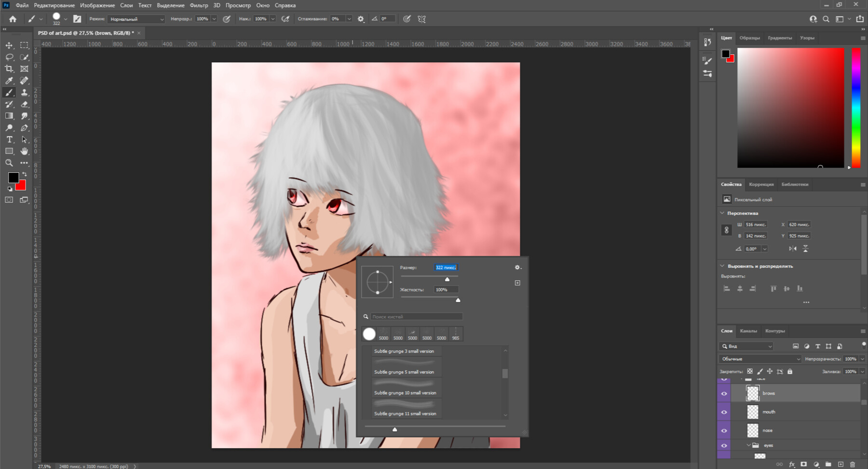The width and height of the screenshot is (868, 469).
Task: Toggle lock transparent pixels
Action: [x=750, y=372]
